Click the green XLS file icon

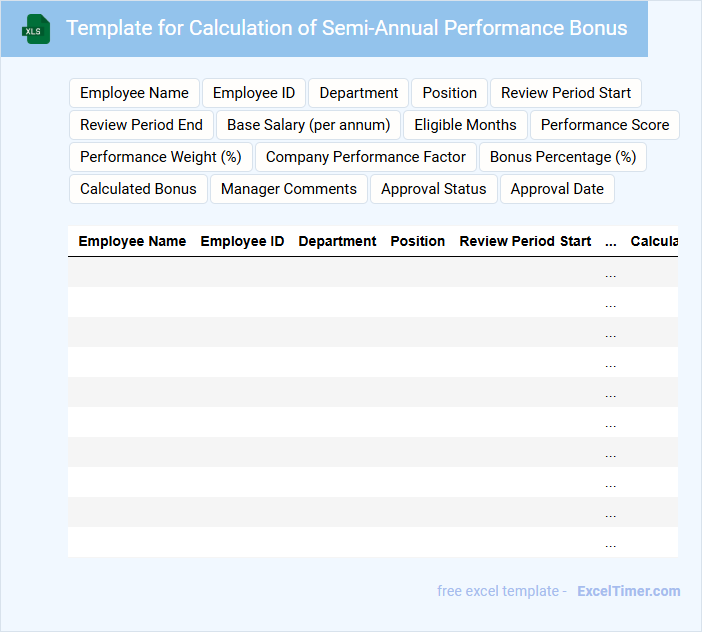(37, 29)
